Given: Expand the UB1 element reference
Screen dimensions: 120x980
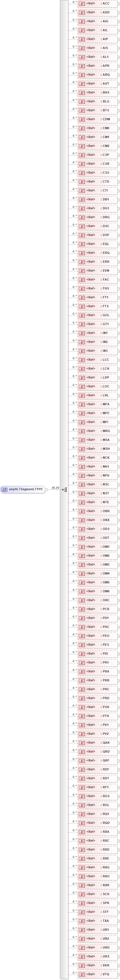Looking at the screenshot, I should pos(119,930).
